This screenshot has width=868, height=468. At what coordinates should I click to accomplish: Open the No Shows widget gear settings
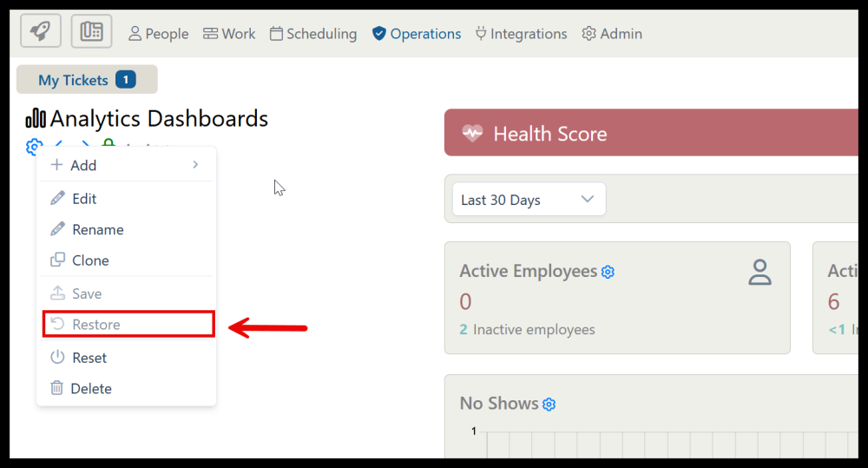549,405
